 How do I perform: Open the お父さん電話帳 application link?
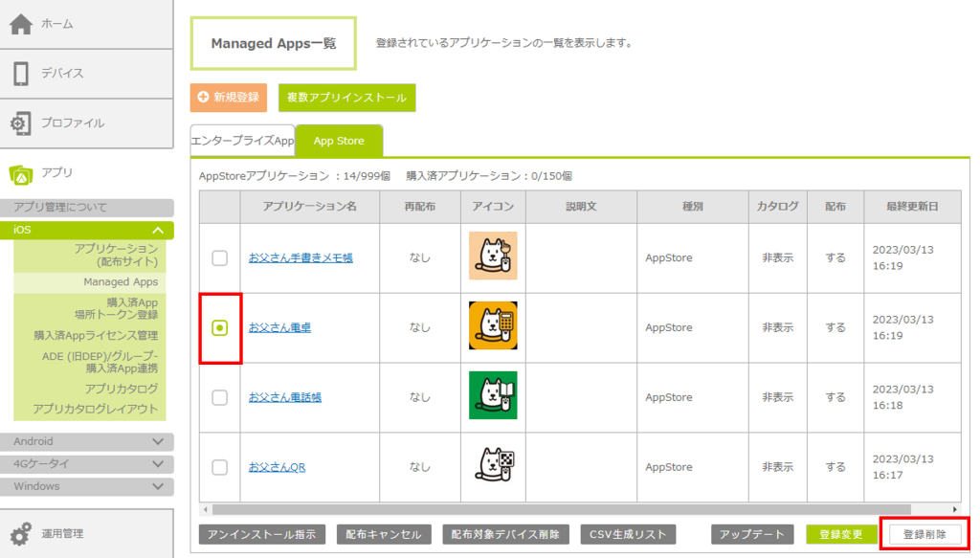(x=285, y=397)
